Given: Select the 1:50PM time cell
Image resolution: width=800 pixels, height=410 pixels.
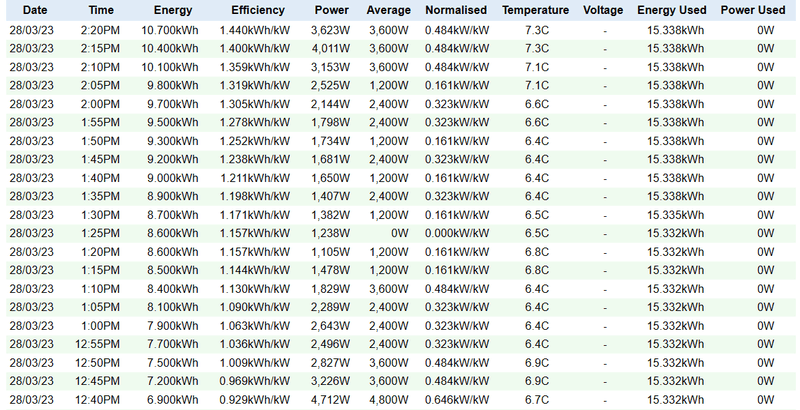Looking at the screenshot, I should (x=100, y=141).
